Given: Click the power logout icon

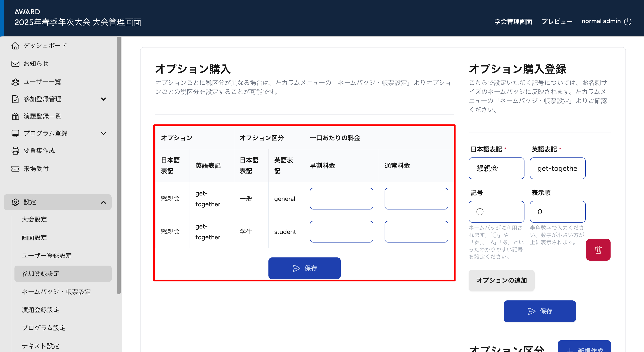Looking at the screenshot, I should (628, 21).
